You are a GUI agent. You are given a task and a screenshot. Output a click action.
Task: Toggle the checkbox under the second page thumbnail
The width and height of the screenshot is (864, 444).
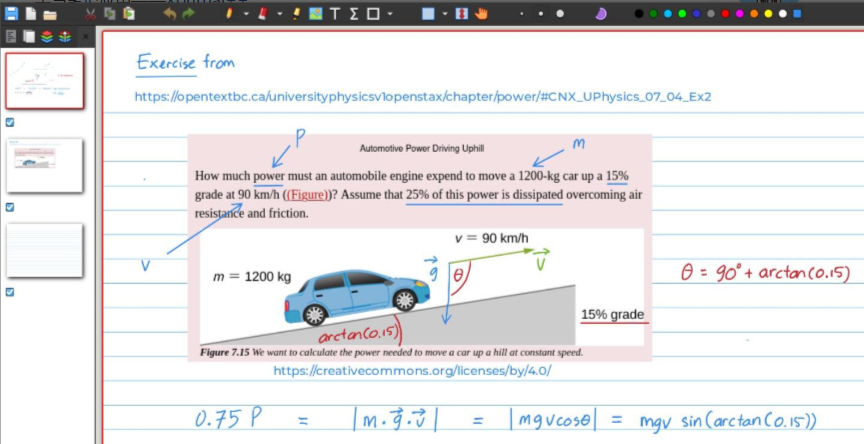[x=10, y=207]
